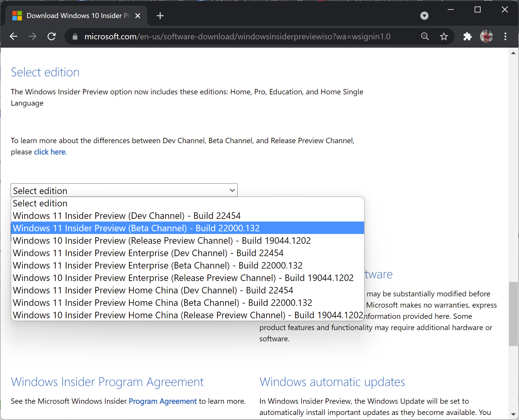This screenshot has height=420, width=519.
Task: Click the vertical scrollbar thumb
Action: point(513,314)
